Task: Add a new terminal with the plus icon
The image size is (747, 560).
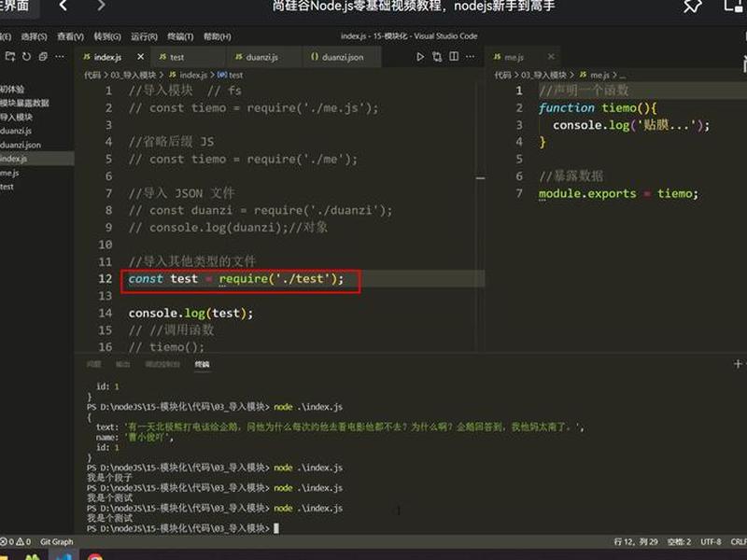Action: coord(738,364)
